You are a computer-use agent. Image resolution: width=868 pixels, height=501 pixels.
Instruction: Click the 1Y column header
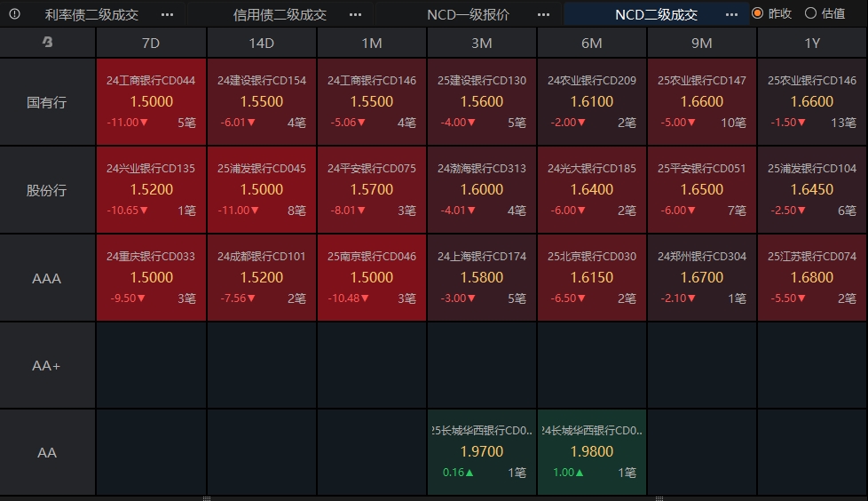[x=812, y=43]
